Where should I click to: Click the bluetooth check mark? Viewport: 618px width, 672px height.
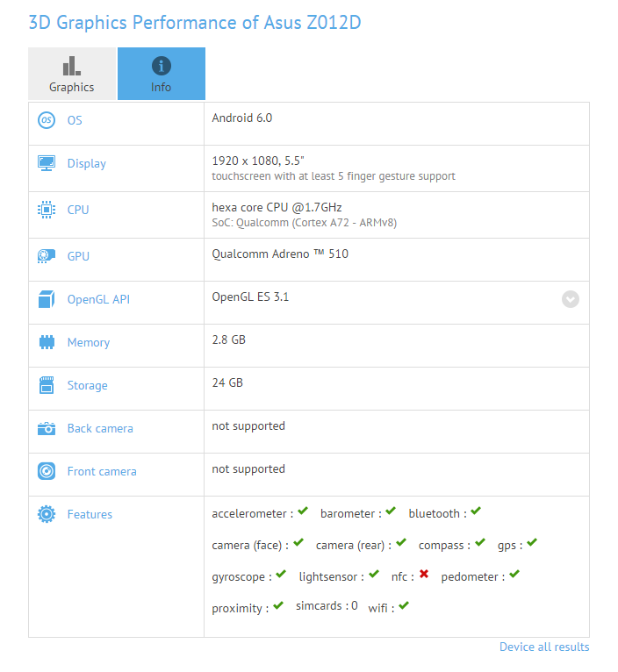click(476, 511)
